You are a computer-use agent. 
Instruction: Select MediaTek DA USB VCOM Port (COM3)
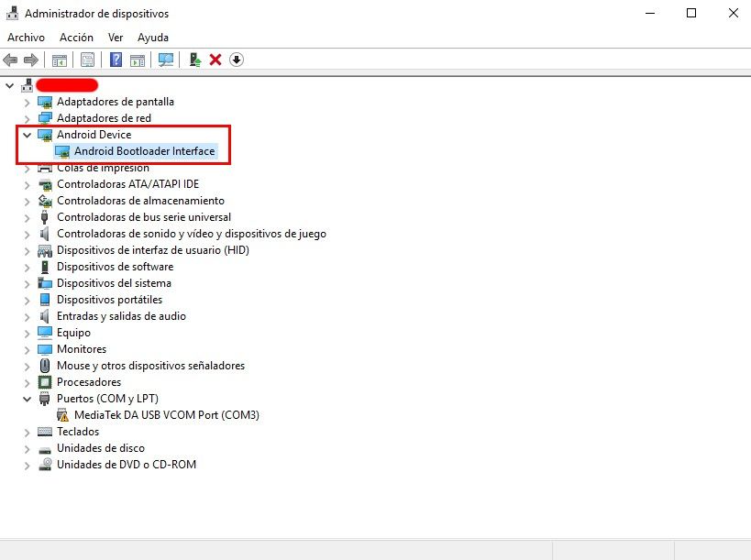coord(167,415)
